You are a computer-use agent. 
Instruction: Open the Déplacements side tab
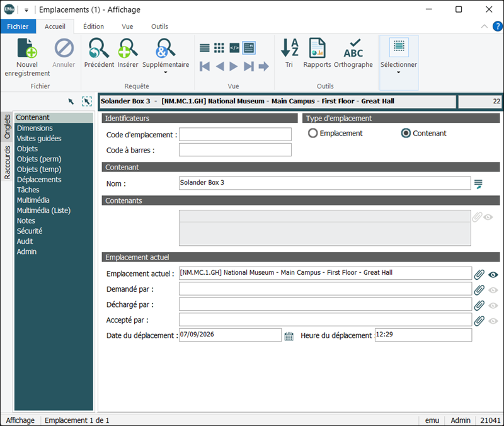tap(39, 180)
